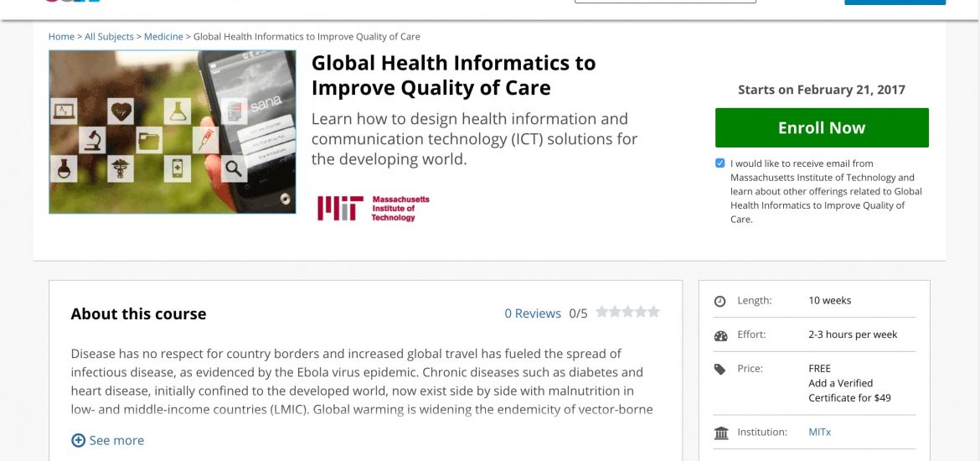Image resolution: width=980 pixels, height=461 pixels.
Task: Click the Home breadcrumb link
Action: click(61, 37)
